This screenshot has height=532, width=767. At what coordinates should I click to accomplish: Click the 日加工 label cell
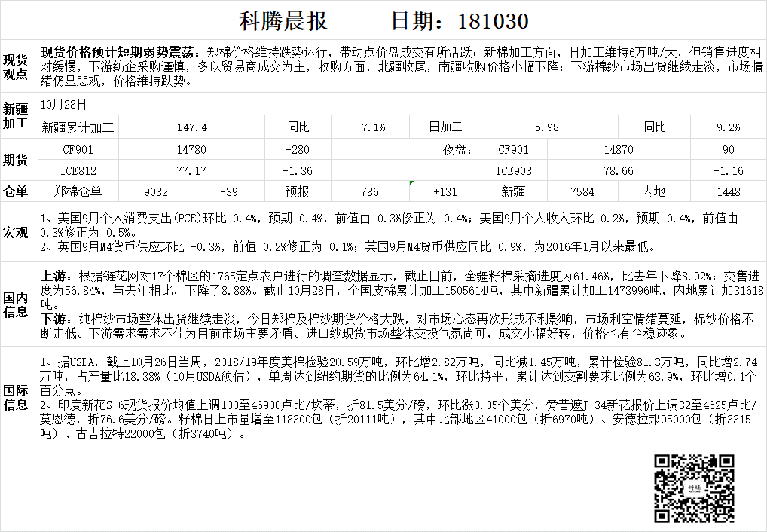(x=445, y=127)
